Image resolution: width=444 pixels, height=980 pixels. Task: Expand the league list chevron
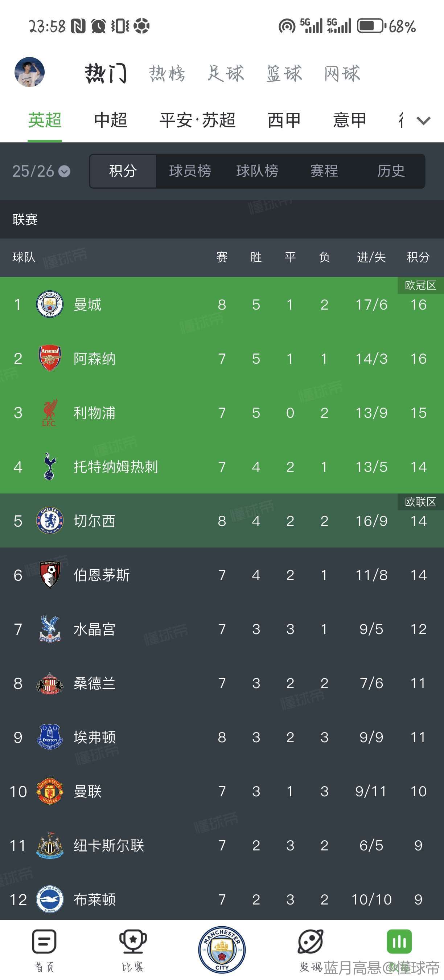pyautogui.click(x=423, y=121)
